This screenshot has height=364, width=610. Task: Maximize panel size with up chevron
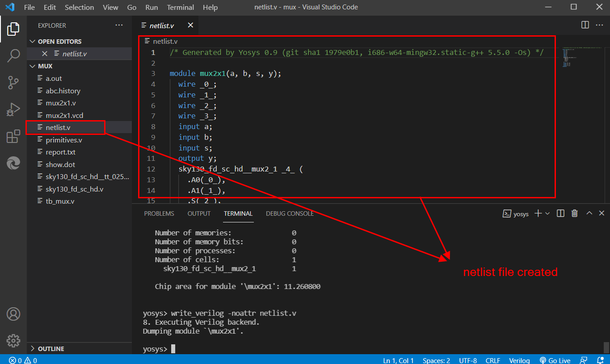pos(589,213)
